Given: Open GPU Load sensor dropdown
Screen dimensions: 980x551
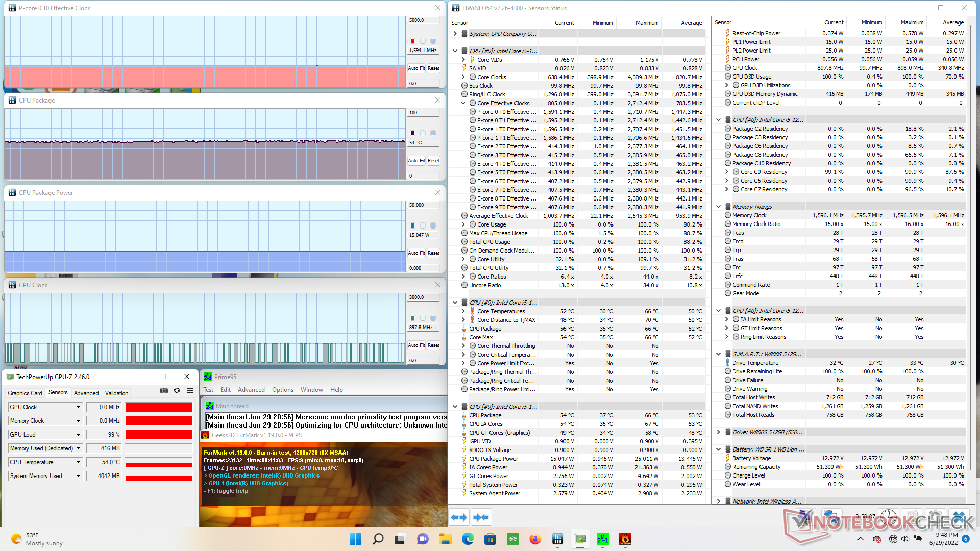Looking at the screenshot, I should (x=78, y=435).
